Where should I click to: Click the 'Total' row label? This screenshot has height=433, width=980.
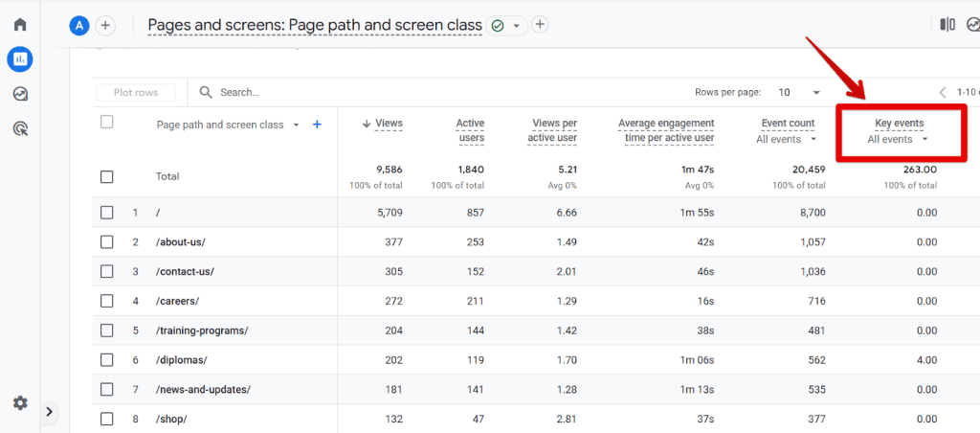[167, 176]
